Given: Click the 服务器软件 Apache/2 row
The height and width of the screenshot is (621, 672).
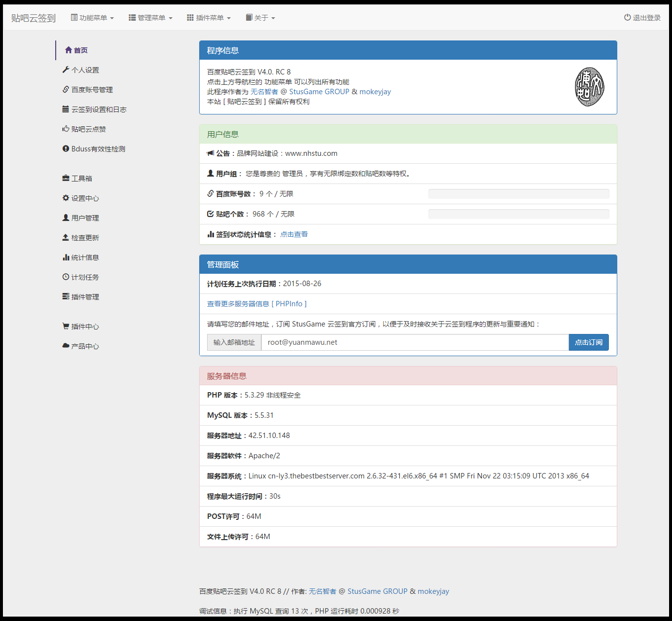Looking at the screenshot, I should 408,456.
